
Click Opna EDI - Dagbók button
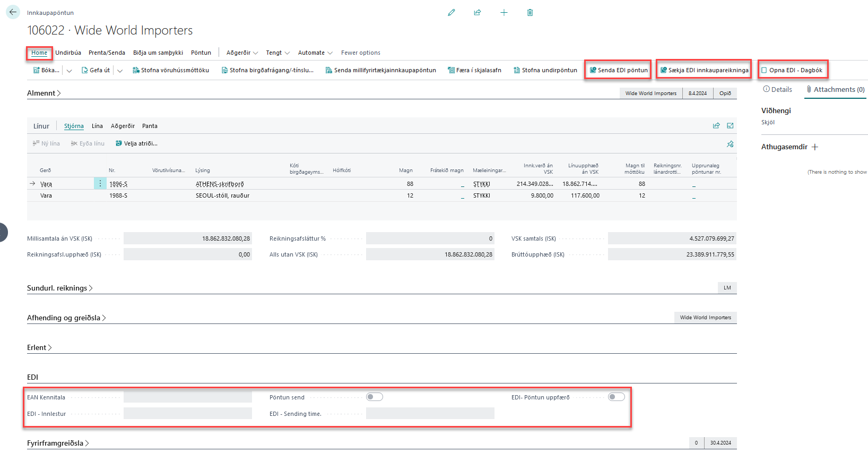[793, 70]
